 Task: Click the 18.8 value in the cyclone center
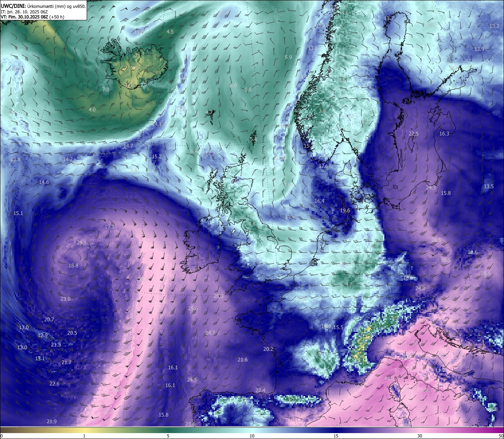coord(73,266)
